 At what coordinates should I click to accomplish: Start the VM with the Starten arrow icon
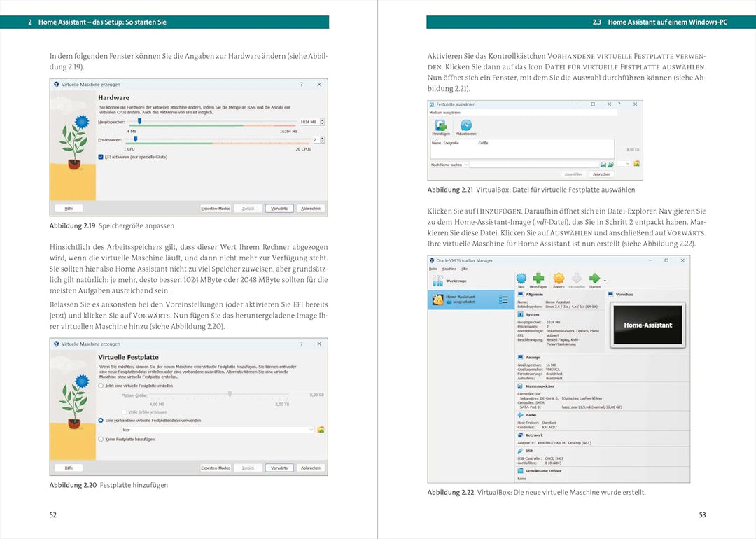point(594,279)
